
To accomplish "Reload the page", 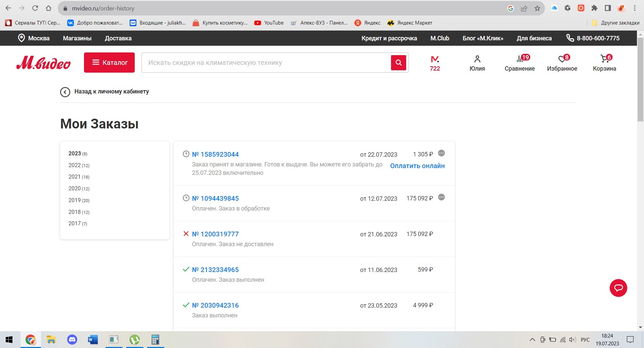I will coord(35,8).
